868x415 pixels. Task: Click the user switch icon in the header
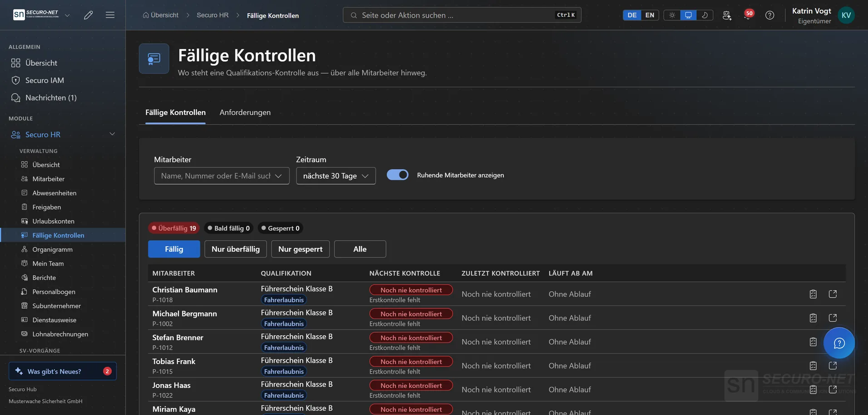(727, 15)
